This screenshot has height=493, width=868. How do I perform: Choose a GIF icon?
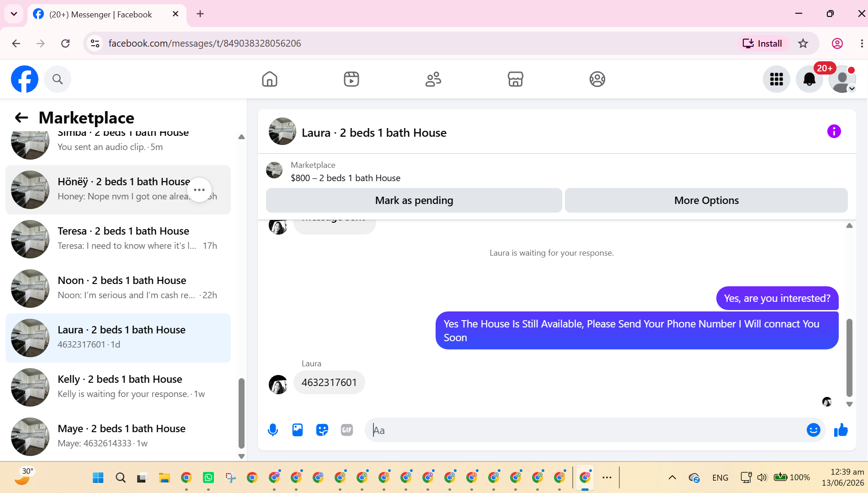pyautogui.click(x=347, y=430)
